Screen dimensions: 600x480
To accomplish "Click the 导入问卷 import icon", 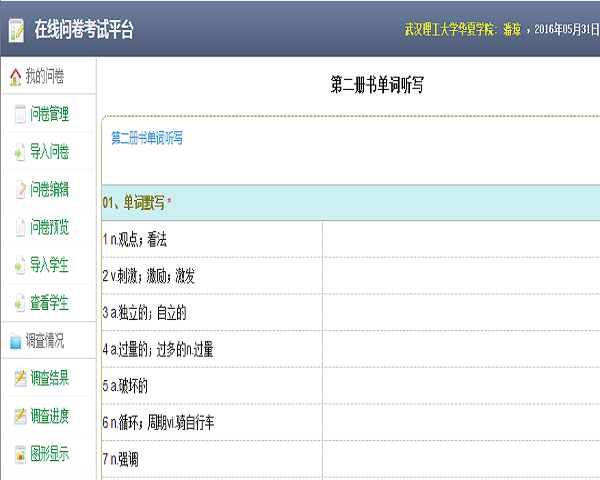I will pyautogui.click(x=20, y=152).
